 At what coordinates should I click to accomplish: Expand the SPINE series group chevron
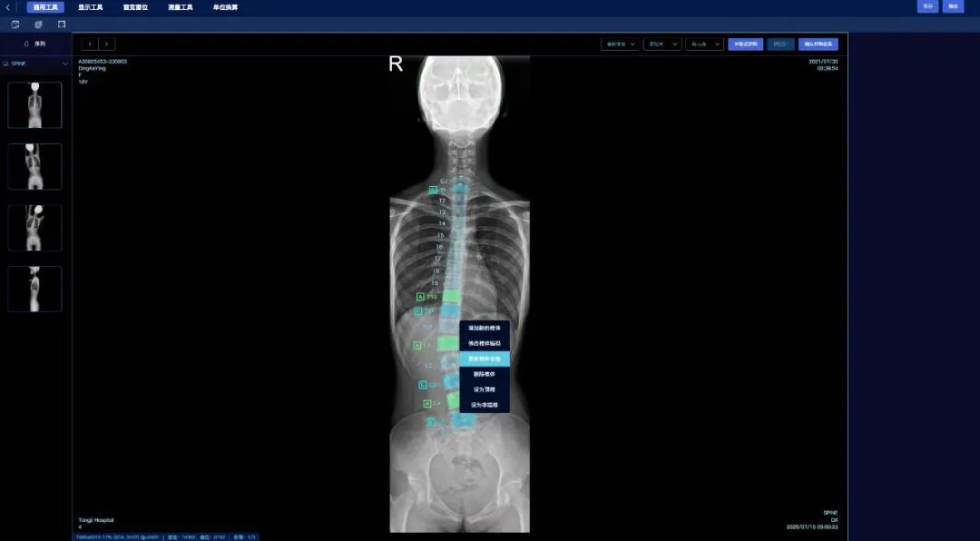(x=65, y=64)
